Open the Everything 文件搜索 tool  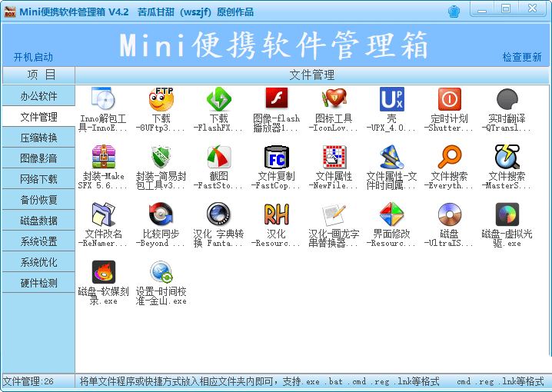(x=449, y=157)
